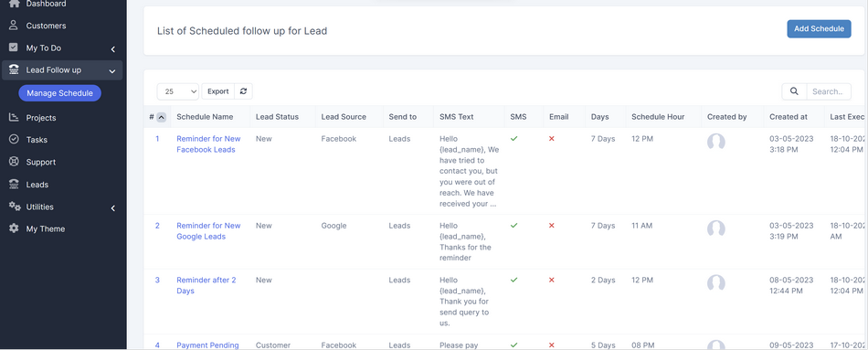
Task: Click the Tasks checkmark circle icon
Action: click(x=14, y=140)
